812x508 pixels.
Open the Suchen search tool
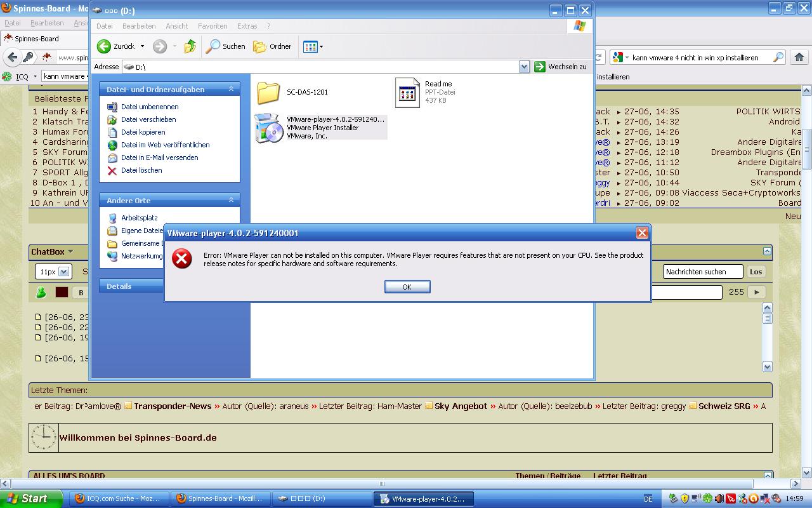225,46
